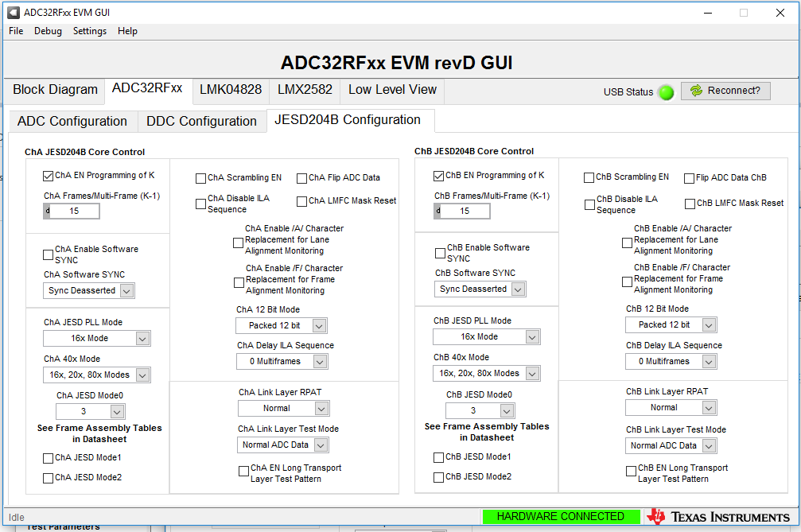Check ChB Enable /F/ Character Replacement
This screenshot has height=532, width=801.
(628, 282)
